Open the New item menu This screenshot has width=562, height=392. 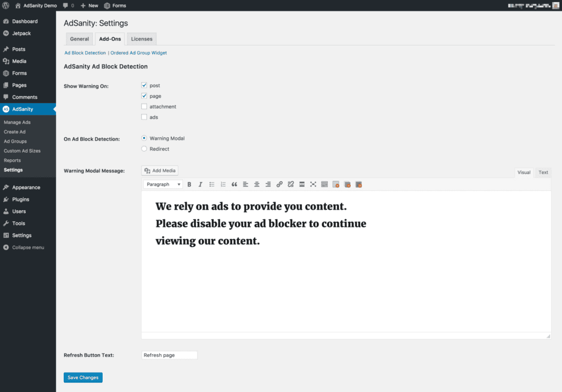[x=89, y=5]
